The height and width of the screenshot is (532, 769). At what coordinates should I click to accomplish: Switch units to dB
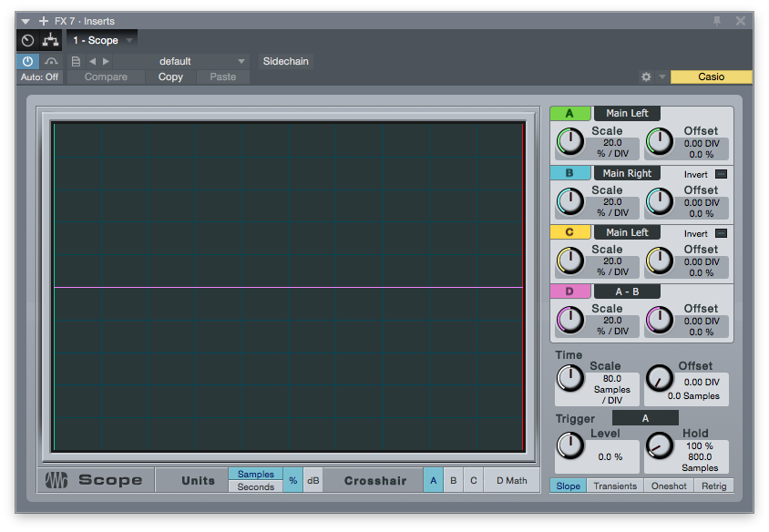pos(313,480)
